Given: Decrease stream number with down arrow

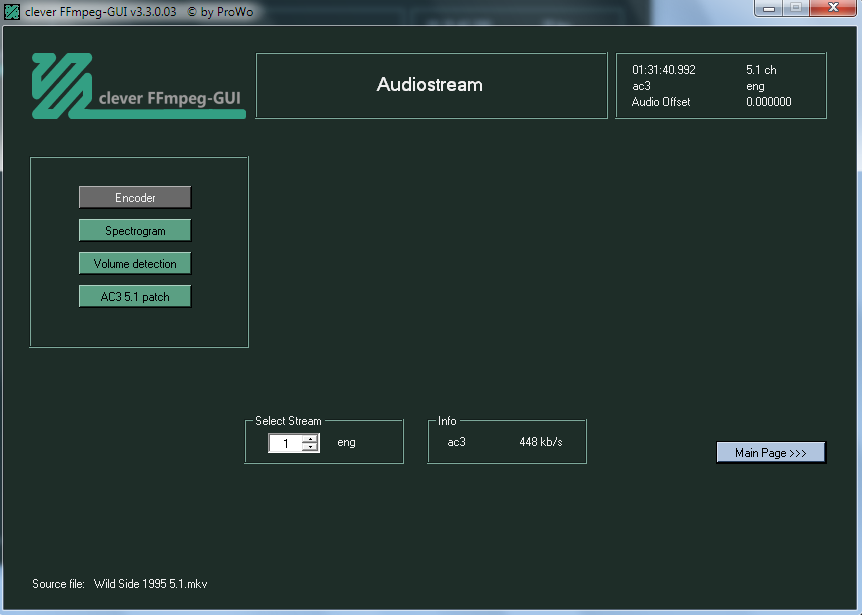Looking at the screenshot, I should pos(311,447).
